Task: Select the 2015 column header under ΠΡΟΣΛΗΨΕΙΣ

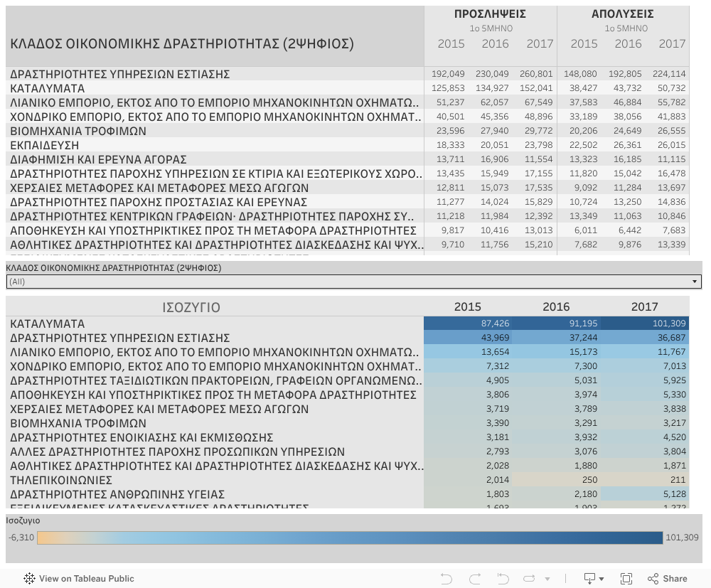Action: [x=451, y=43]
